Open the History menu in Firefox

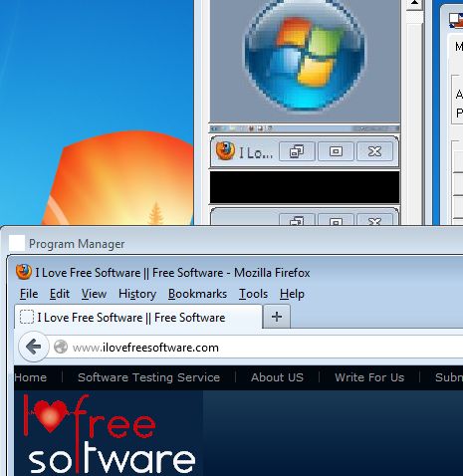point(137,294)
